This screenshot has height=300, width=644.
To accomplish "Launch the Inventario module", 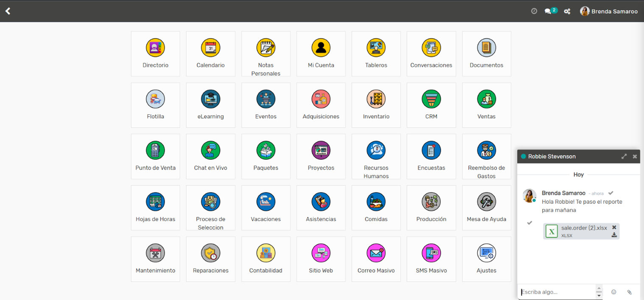I will [376, 105].
